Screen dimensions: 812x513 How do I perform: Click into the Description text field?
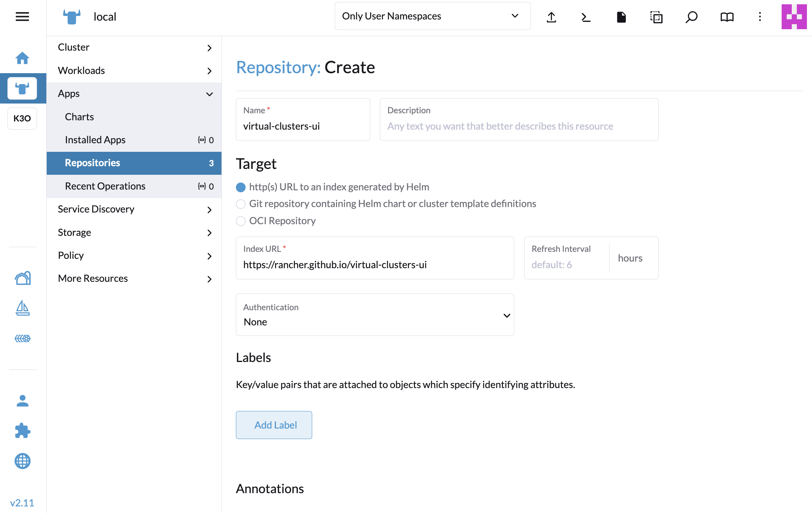[x=518, y=126]
